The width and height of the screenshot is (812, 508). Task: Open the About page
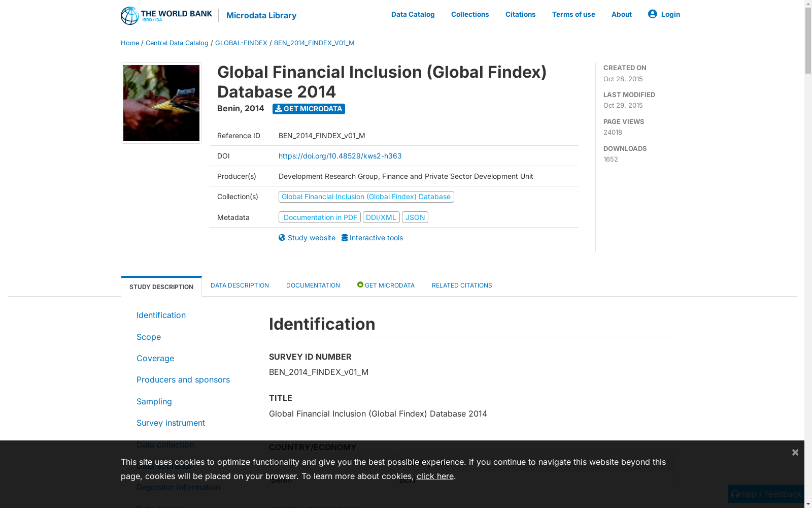click(621, 14)
